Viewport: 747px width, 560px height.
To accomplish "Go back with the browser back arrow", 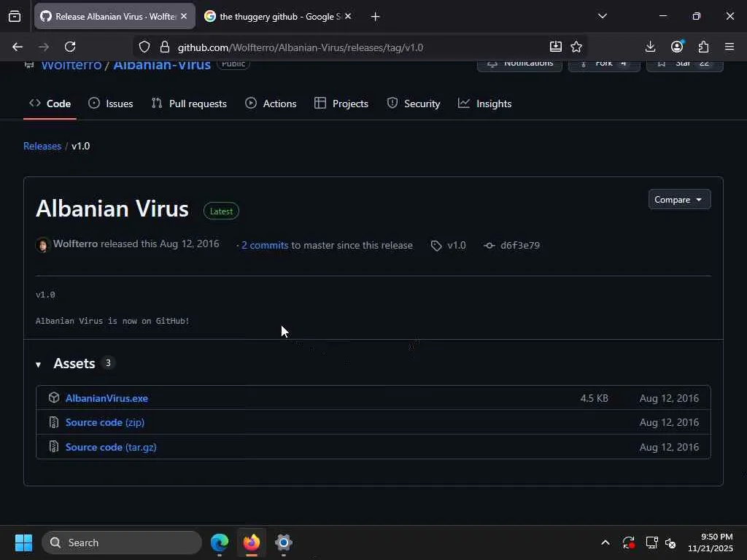I will [x=18, y=47].
